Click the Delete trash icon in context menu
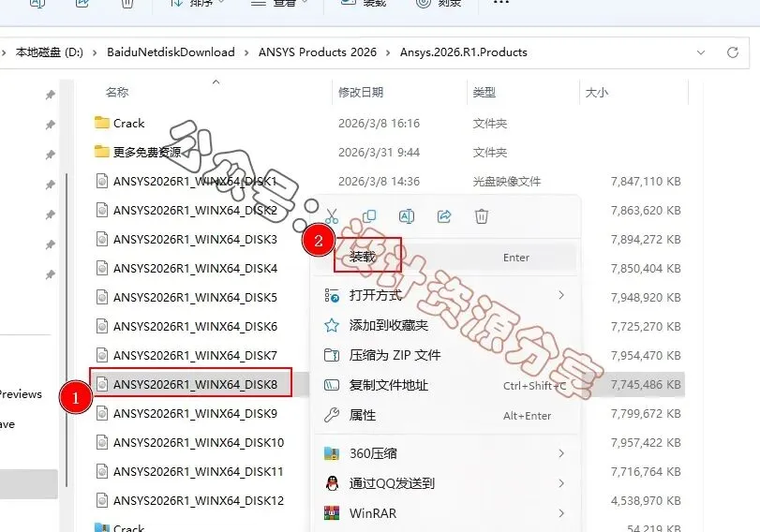 [482, 216]
